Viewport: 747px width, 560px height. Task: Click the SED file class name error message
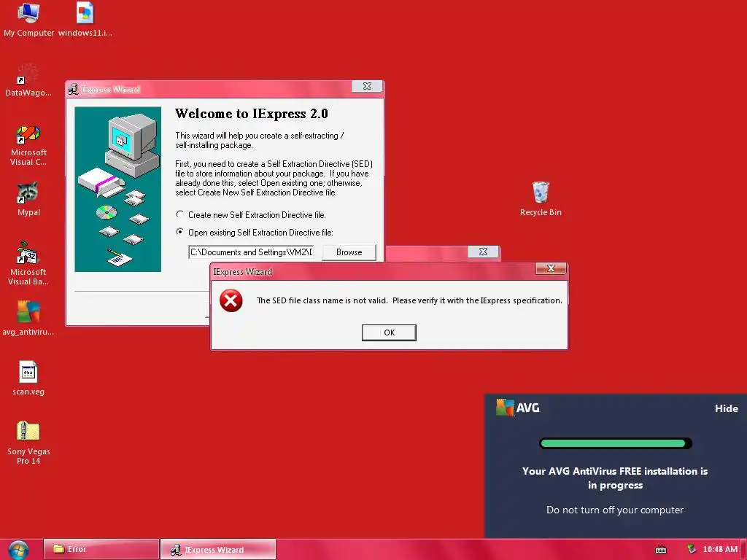tap(409, 300)
